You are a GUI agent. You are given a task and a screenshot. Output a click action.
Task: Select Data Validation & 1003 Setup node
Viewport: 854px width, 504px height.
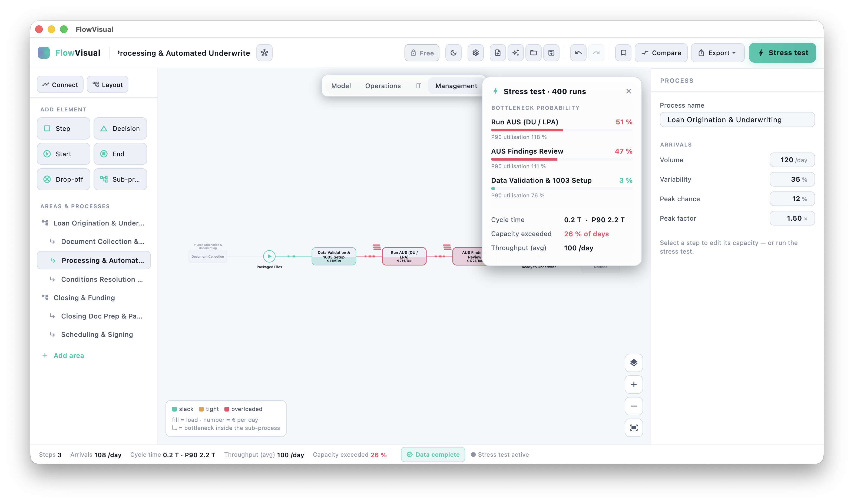334,256
